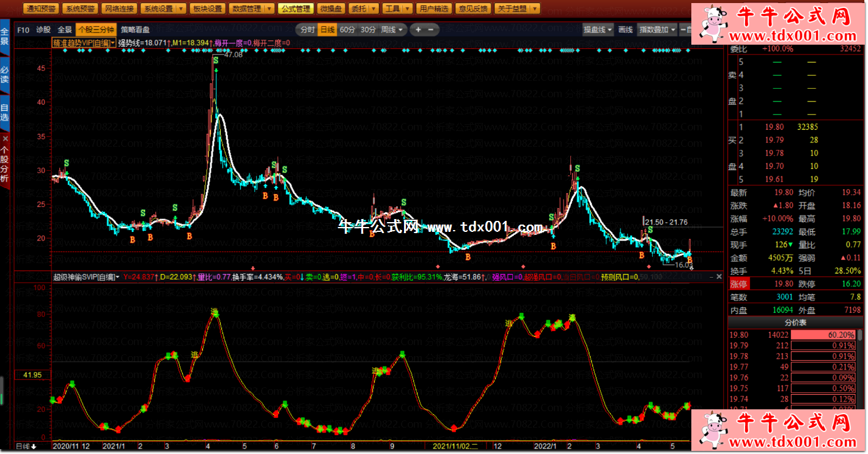Open the 周线 period dropdown

coord(392,29)
